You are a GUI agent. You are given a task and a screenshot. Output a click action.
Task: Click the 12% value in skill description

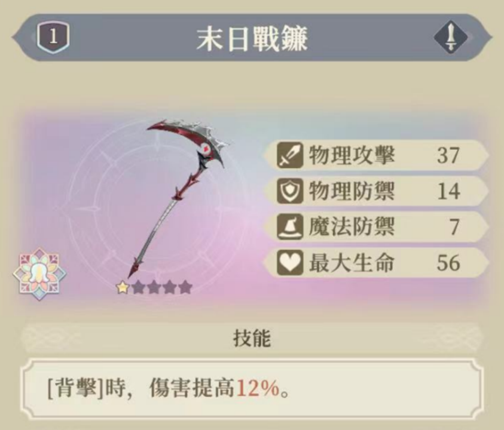point(258,388)
